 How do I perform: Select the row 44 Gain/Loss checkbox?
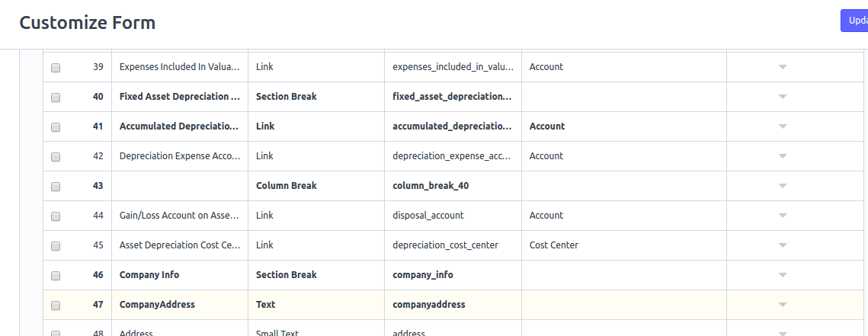56,216
